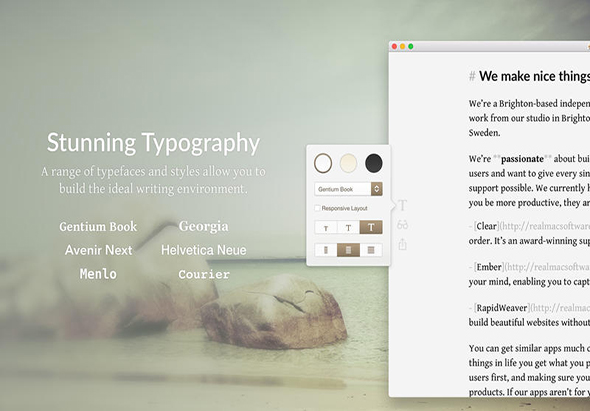Click the "Clear" markdown link text
The height and width of the screenshot is (411, 590).
tap(487, 226)
